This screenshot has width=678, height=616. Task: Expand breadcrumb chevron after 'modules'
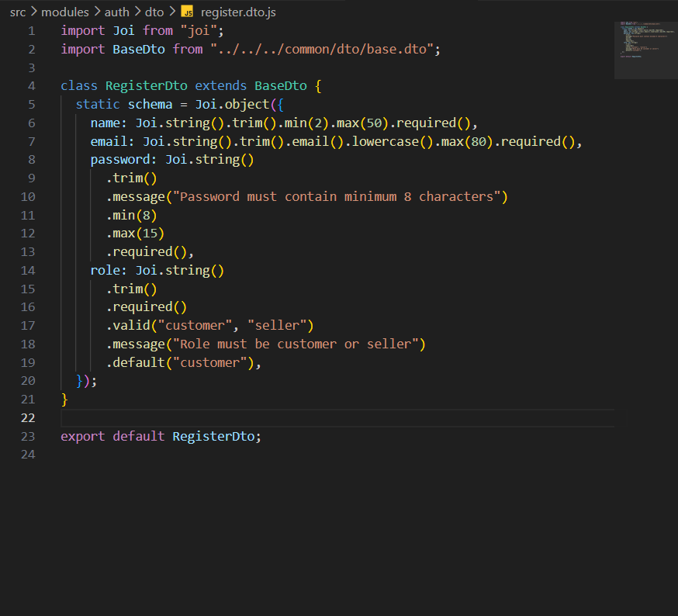(97, 12)
